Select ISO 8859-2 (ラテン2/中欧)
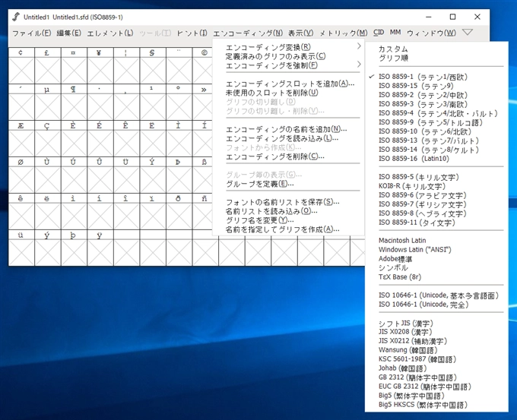This screenshot has height=420, width=517. (436, 95)
